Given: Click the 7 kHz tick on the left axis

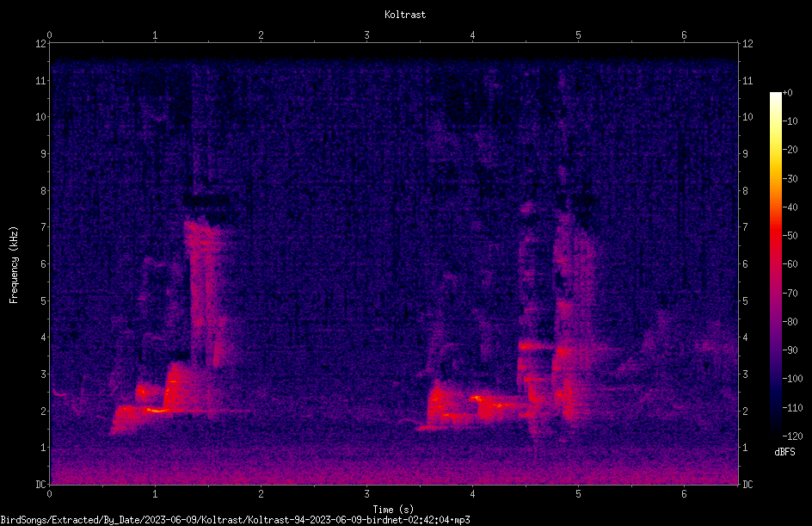Looking at the screenshot, I should (43, 227).
